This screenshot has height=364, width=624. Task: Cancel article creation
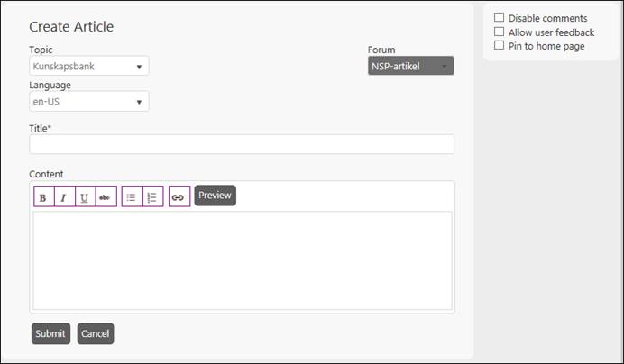96,333
